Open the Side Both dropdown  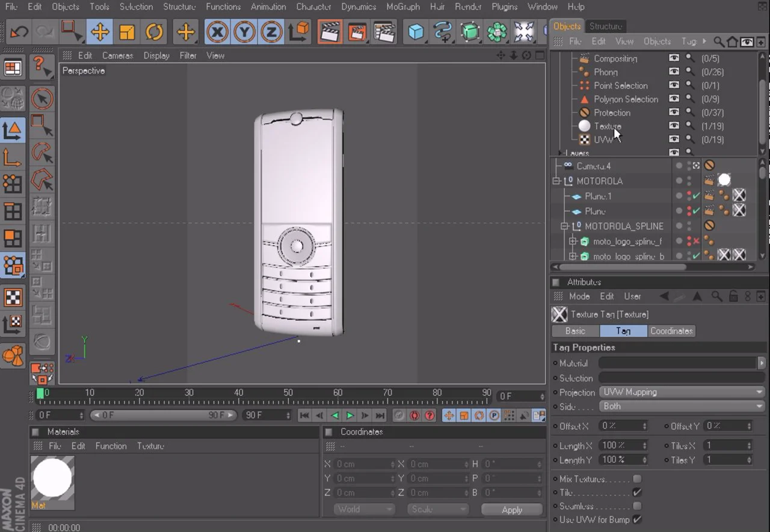[x=682, y=406]
